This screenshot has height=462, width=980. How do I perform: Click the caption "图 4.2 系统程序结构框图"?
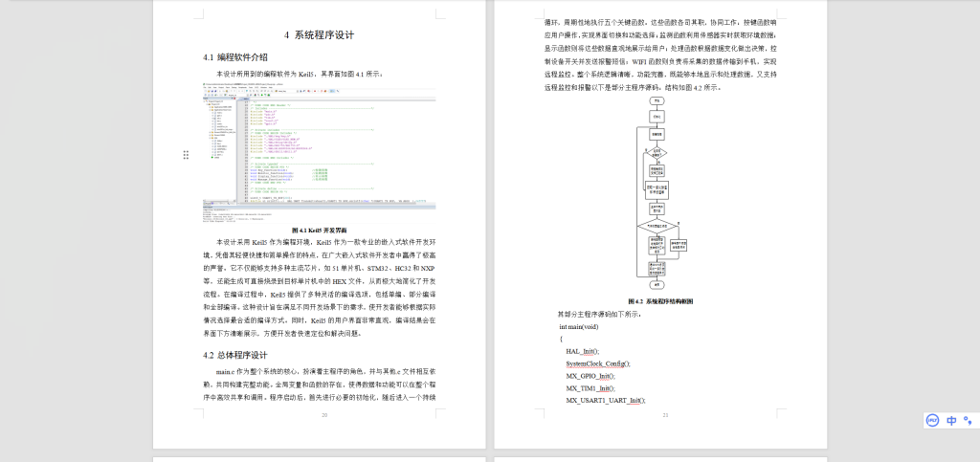[660, 301]
